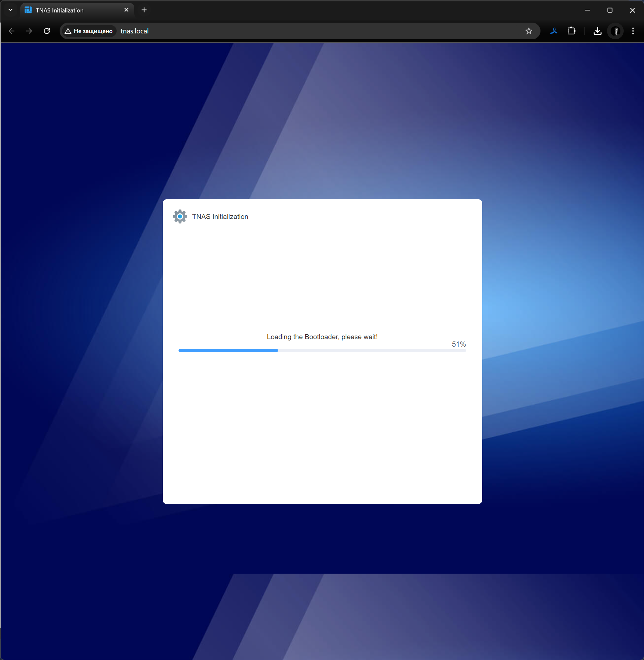Expand the tab search dropdown arrow
The image size is (644, 660).
coord(10,10)
